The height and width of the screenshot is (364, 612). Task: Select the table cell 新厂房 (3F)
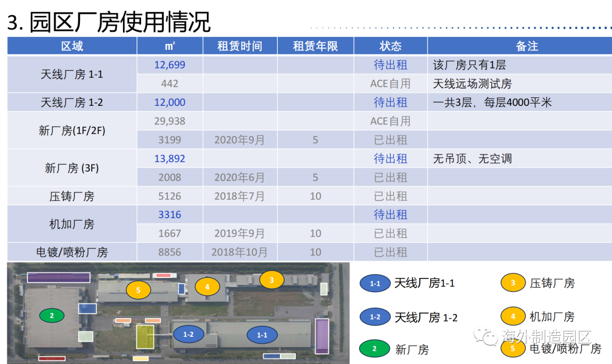[72, 168]
